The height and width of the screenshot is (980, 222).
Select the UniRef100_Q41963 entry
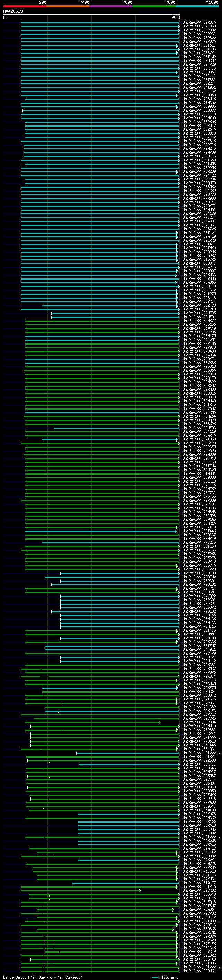(199, 439)
